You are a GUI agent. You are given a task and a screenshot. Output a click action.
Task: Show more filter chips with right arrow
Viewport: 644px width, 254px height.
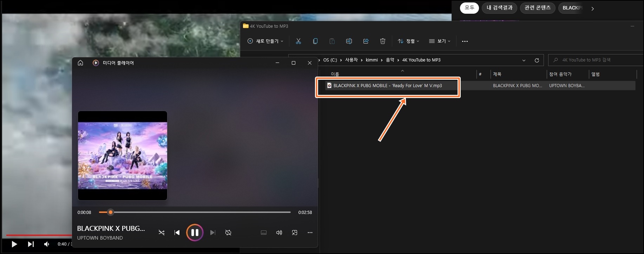click(592, 8)
